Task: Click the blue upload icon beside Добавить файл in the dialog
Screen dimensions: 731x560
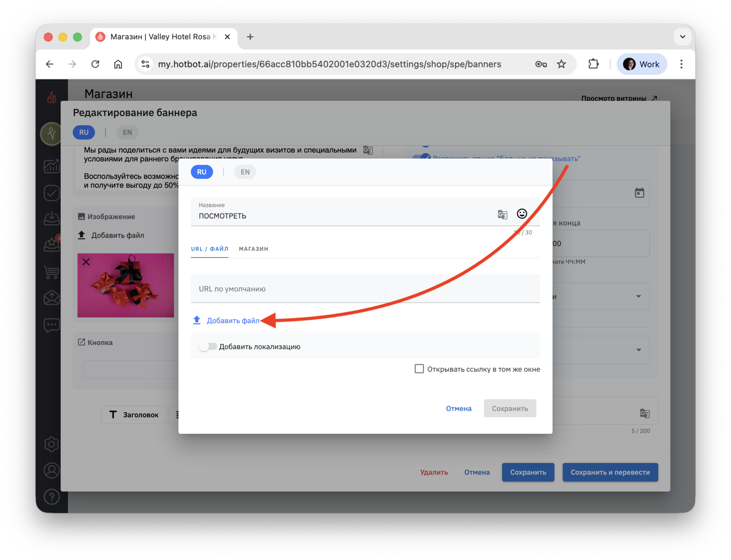Action: pyautogui.click(x=197, y=320)
